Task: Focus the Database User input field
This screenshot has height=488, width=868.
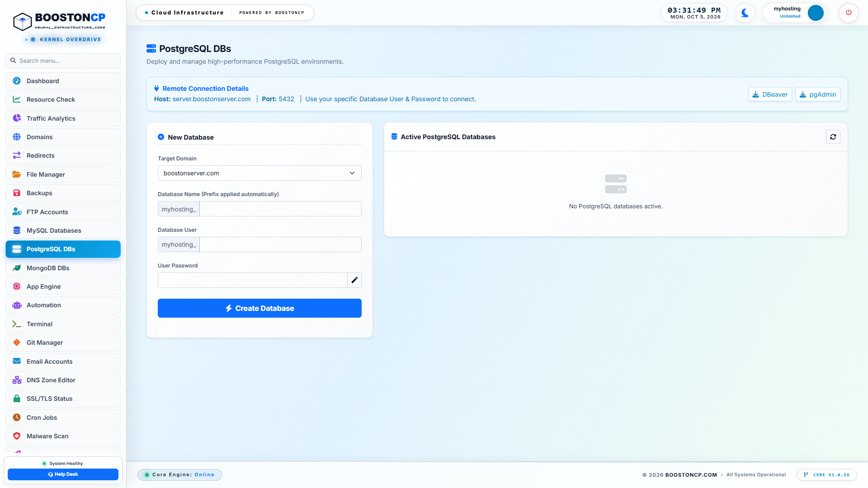Action: [x=280, y=244]
